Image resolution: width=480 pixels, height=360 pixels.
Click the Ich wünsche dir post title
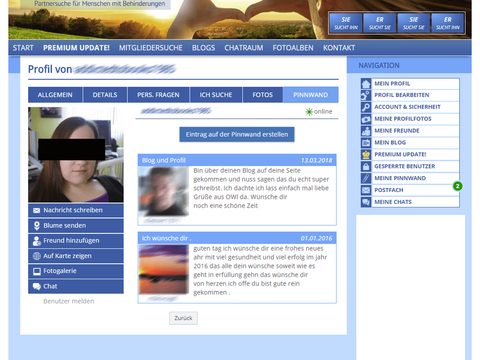tap(166, 238)
